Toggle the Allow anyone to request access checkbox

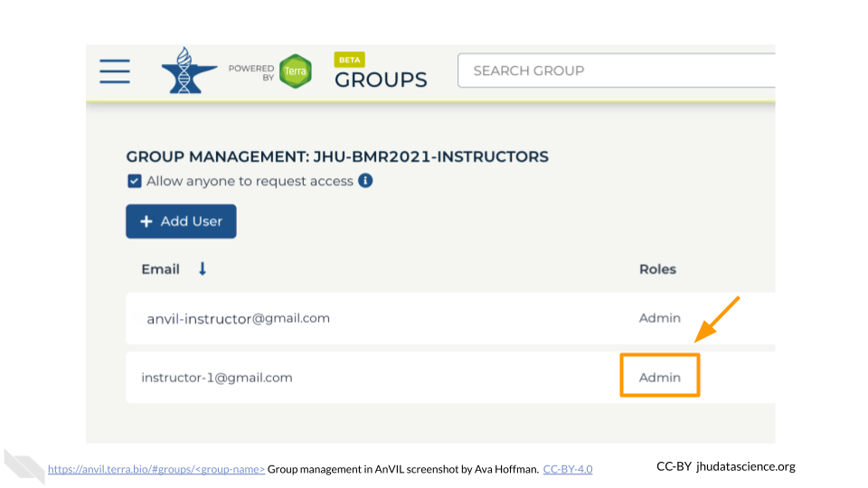pos(134,181)
